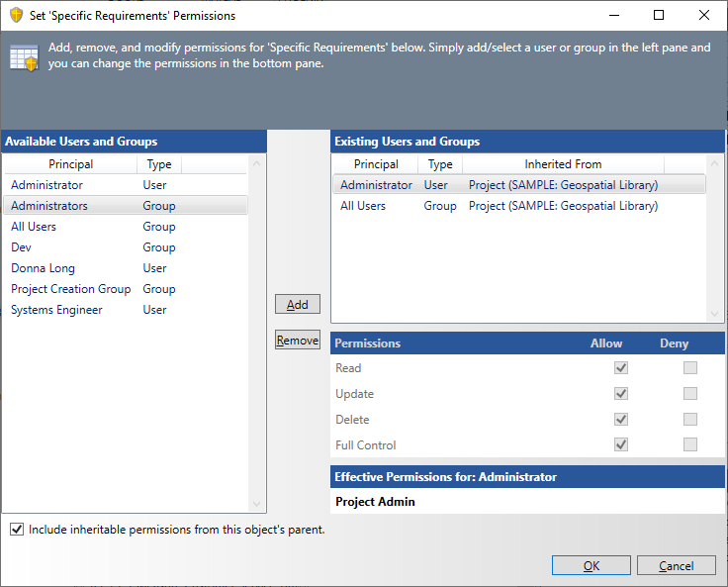
Task: Sort by Inherited From column header
Action: (x=563, y=164)
